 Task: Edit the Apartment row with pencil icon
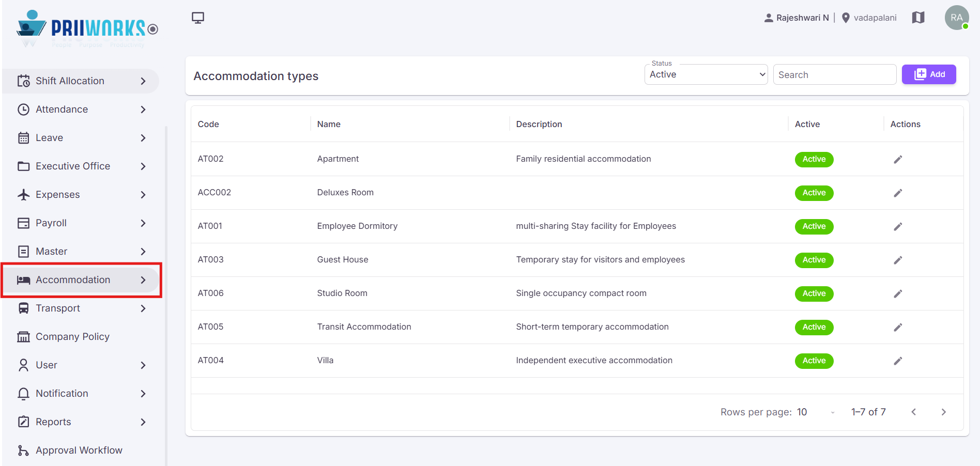[x=898, y=159]
